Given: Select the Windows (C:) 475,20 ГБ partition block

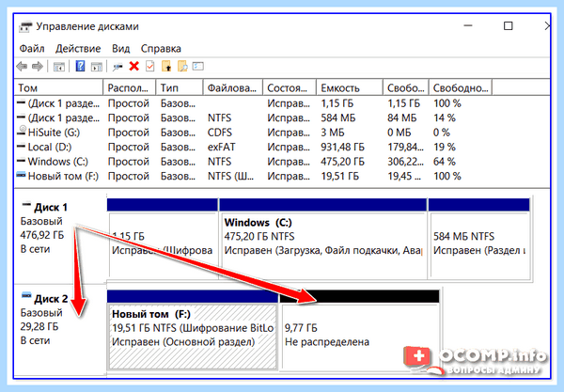Looking at the screenshot, I should pyautogui.click(x=323, y=239).
